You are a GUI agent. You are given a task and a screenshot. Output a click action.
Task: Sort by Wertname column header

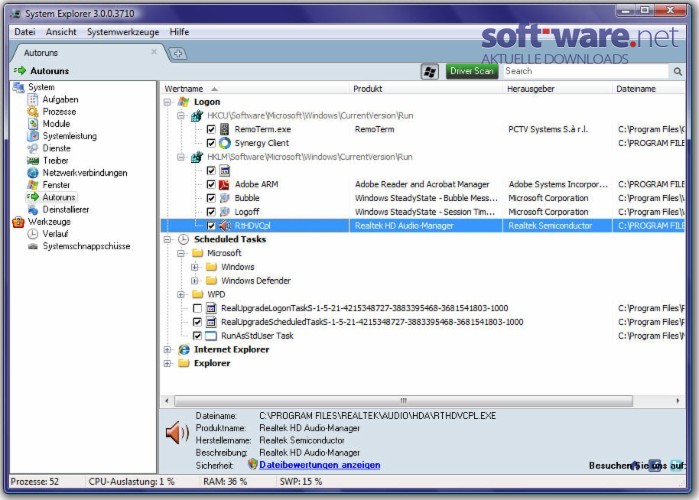pyautogui.click(x=255, y=88)
